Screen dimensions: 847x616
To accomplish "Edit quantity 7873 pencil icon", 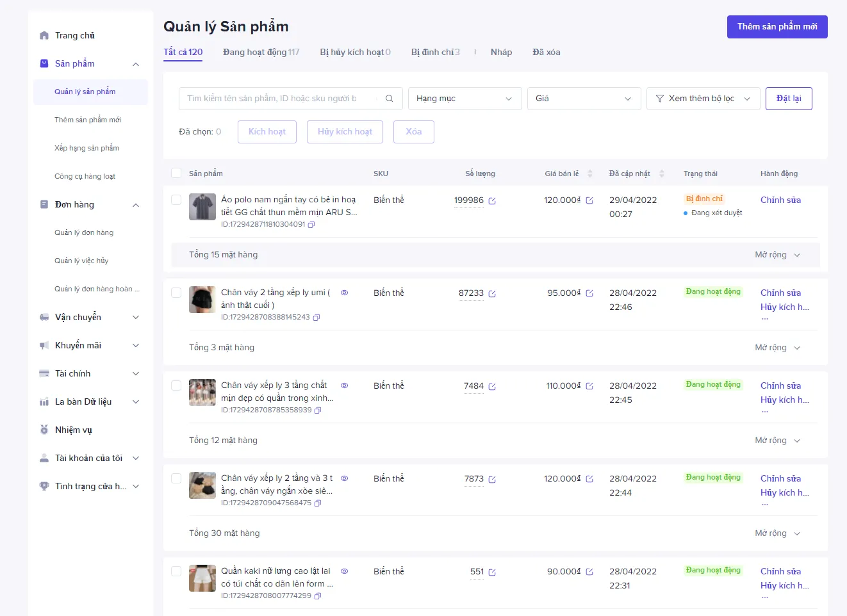I will pyautogui.click(x=492, y=480).
